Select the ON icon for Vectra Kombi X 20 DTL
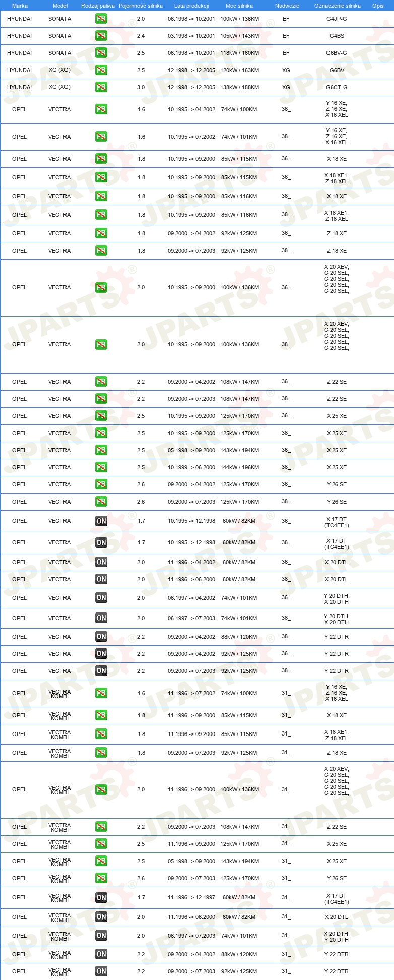This screenshot has width=394, height=980. click(x=101, y=917)
